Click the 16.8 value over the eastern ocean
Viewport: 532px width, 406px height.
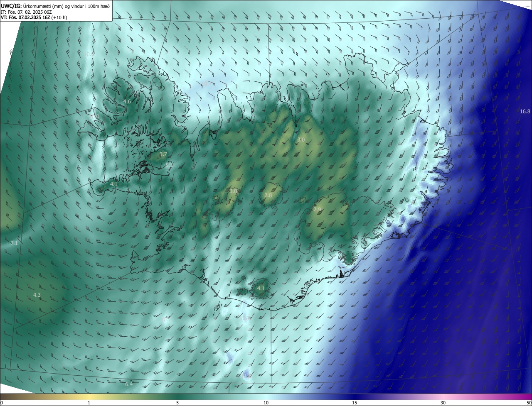(525, 112)
